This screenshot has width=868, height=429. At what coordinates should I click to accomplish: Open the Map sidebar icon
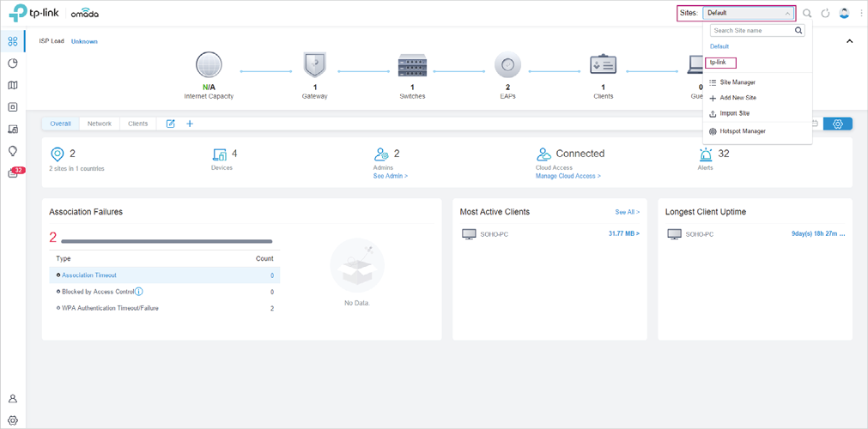(x=13, y=85)
